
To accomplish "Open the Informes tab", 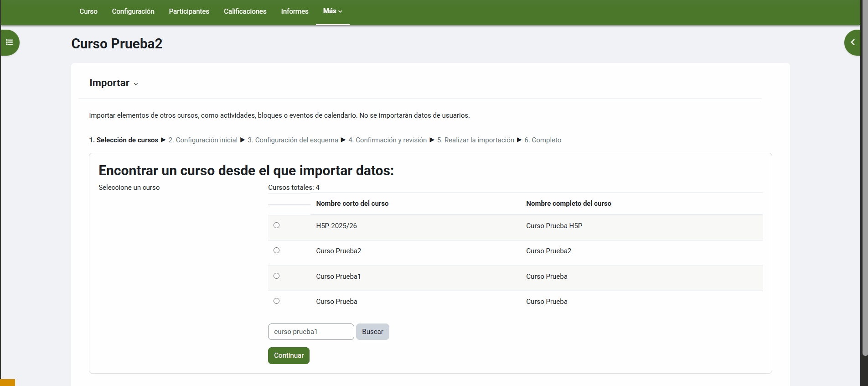I will coord(294,11).
